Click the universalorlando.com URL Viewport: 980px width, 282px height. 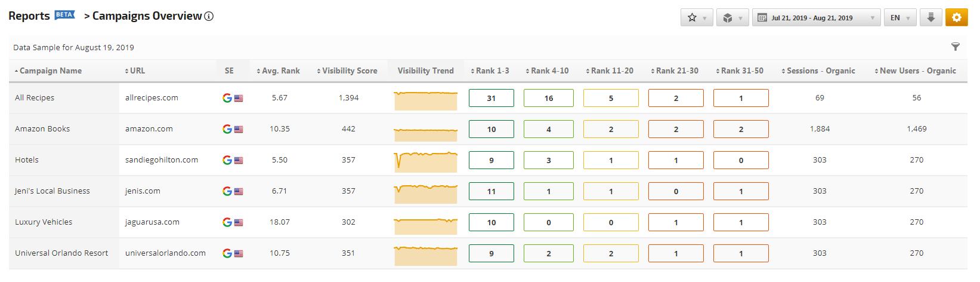click(165, 253)
